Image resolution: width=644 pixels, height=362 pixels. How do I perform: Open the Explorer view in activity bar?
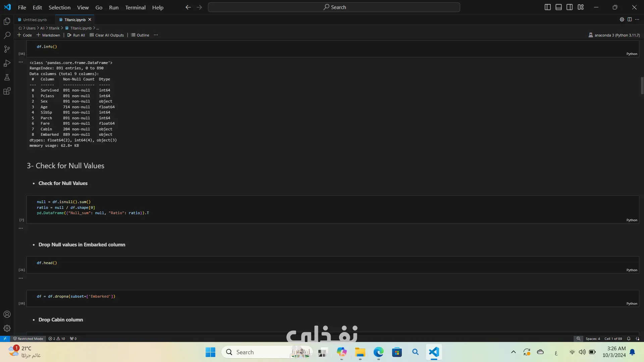coord(7,21)
